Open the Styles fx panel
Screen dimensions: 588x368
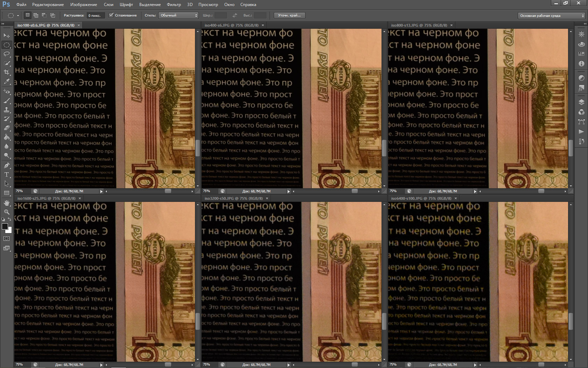pos(581,88)
